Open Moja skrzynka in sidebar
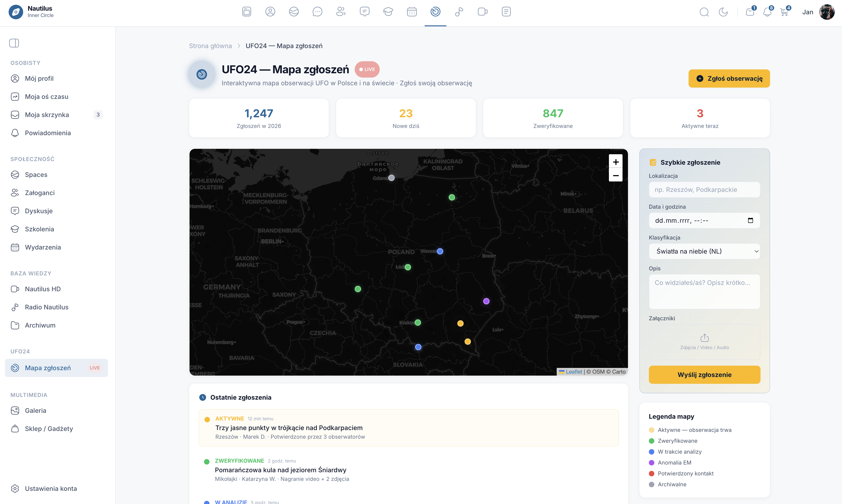842x504 pixels. 47,115
